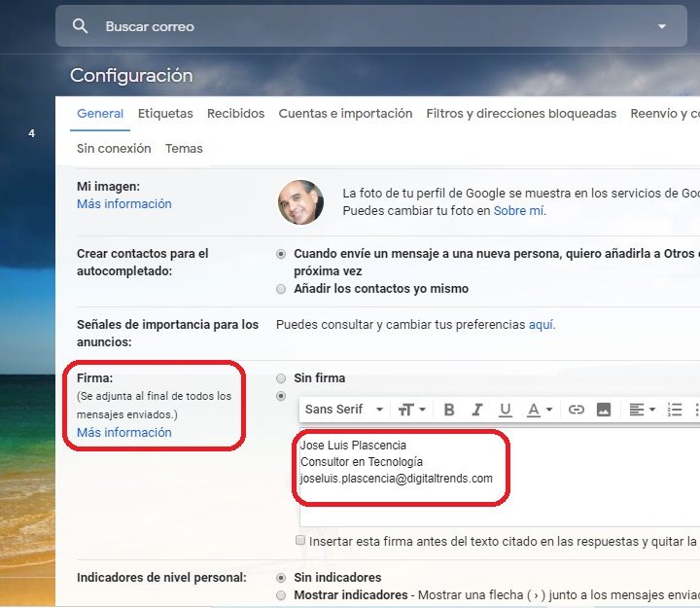Viewport: 700px width, 608px height.
Task: Open the text size dropdown
Action: pyautogui.click(x=411, y=410)
